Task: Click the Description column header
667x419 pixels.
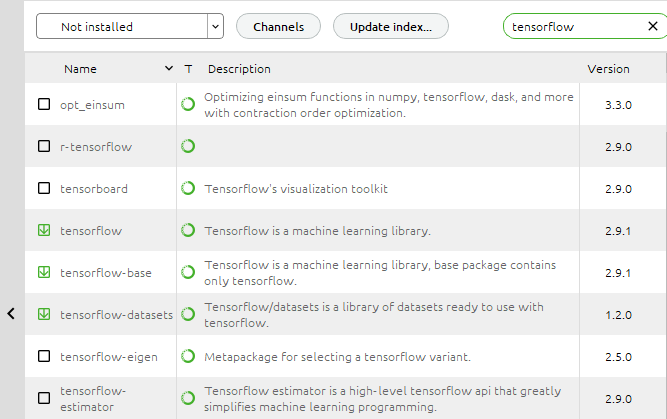Action: click(239, 69)
